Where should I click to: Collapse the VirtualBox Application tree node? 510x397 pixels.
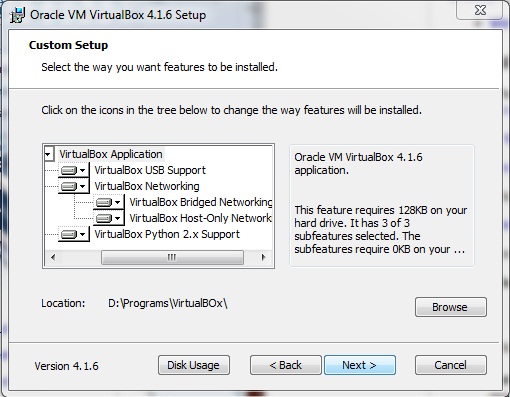pyautogui.click(x=48, y=154)
